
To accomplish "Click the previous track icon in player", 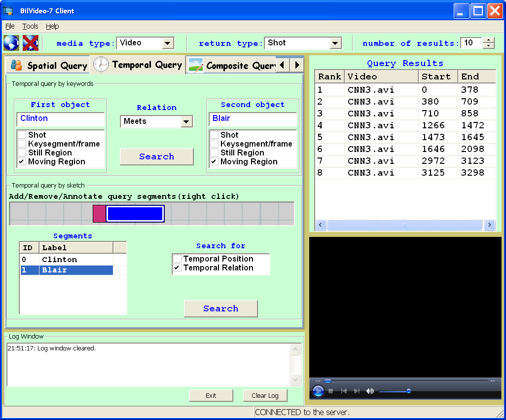I will point(344,391).
